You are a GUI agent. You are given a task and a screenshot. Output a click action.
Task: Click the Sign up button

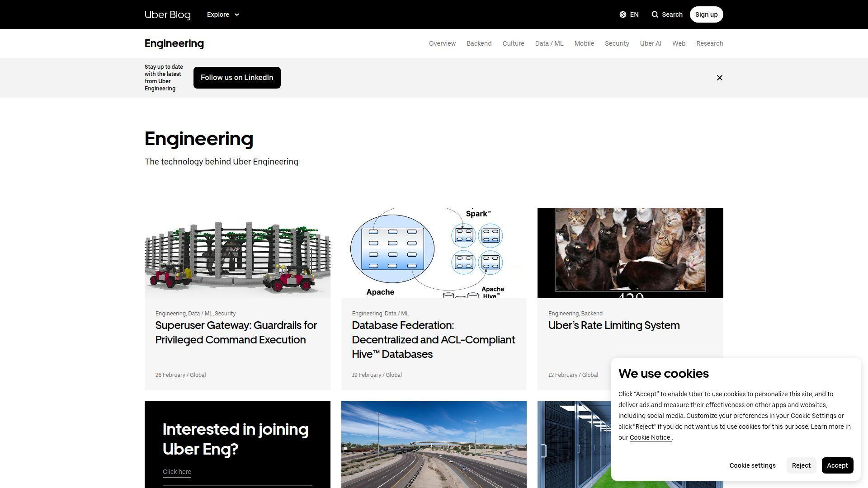click(x=706, y=14)
